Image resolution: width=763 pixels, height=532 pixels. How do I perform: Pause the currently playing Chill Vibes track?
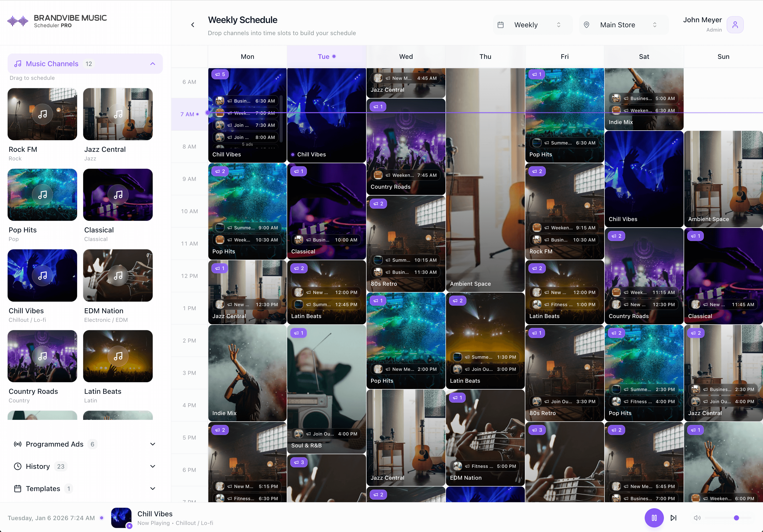[654, 518]
